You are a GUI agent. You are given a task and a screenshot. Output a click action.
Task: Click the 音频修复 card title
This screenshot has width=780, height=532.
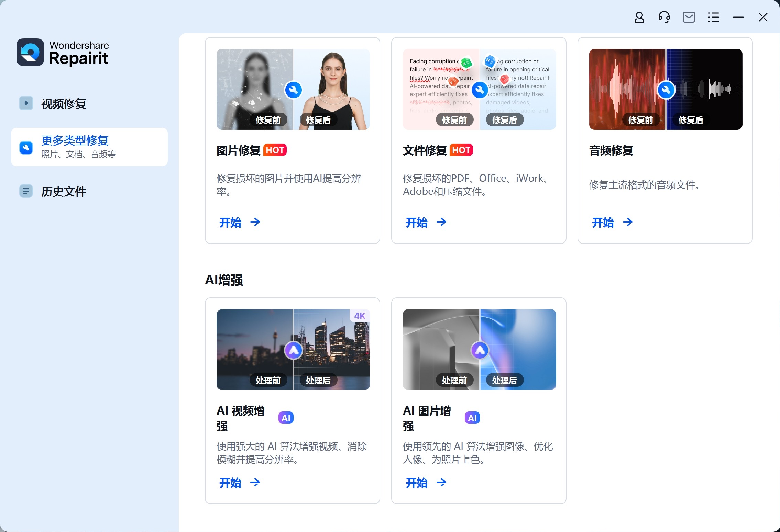[x=611, y=150]
